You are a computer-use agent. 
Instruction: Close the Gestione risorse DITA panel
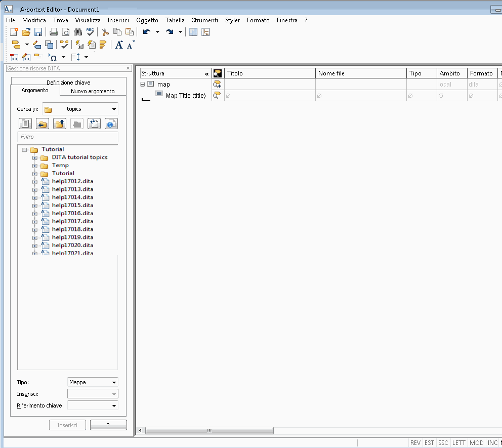(x=128, y=68)
